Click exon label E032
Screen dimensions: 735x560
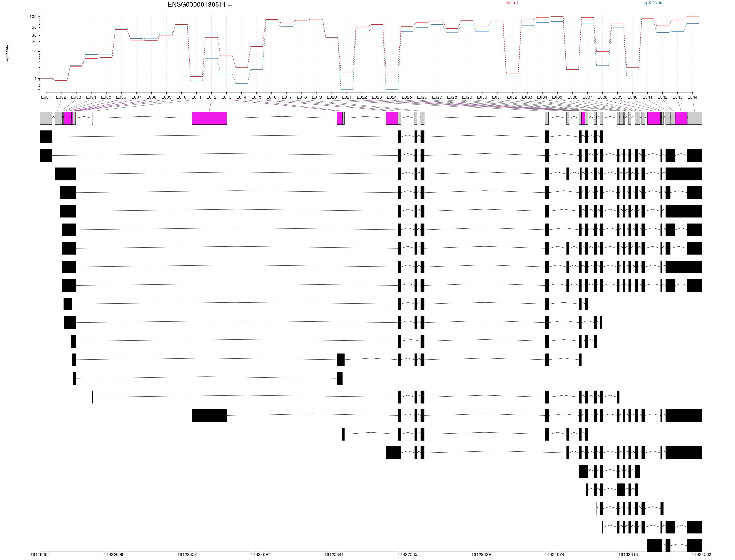(512, 97)
